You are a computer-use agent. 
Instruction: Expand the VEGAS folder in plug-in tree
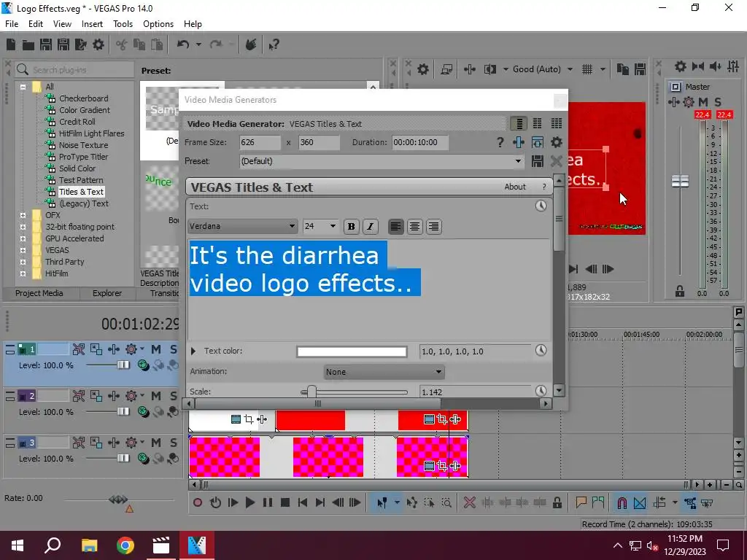(x=23, y=251)
